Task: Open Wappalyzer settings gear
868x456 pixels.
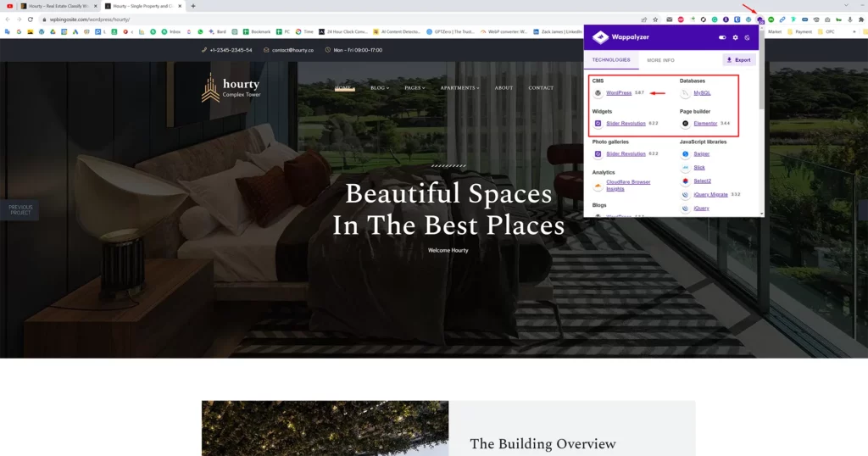Action: (735, 37)
